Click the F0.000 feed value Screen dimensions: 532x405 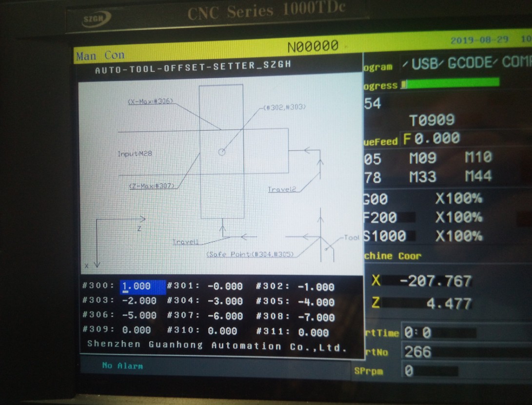pyautogui.click(x=431, y=139)
